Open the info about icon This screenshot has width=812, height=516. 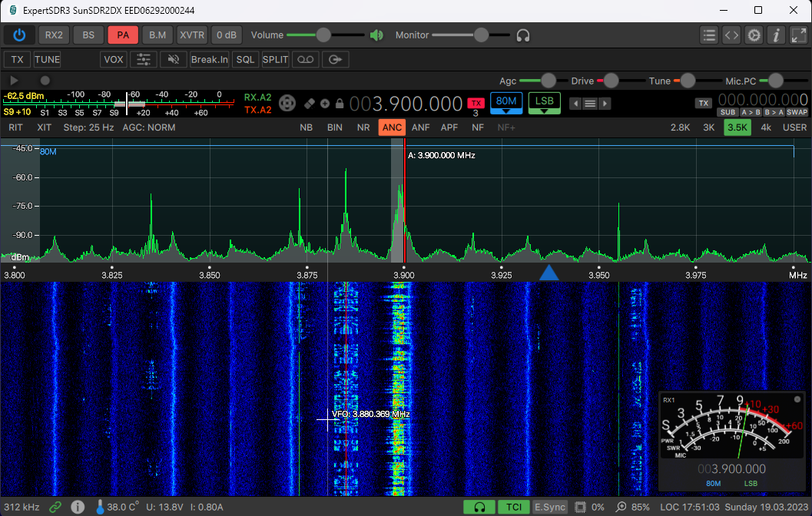pos(776,35)
